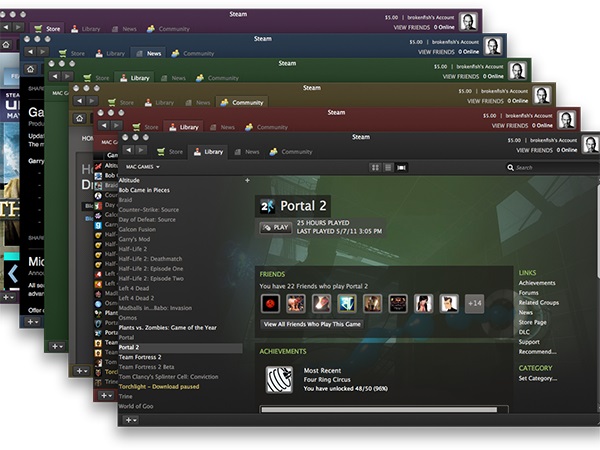Click profile avatar in red window
Screen dimensions: 600x450
click(566, 120)
